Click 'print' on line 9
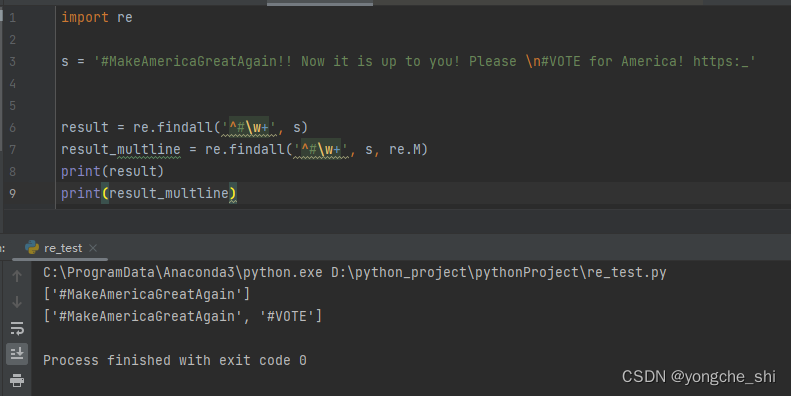 point(81,194)
